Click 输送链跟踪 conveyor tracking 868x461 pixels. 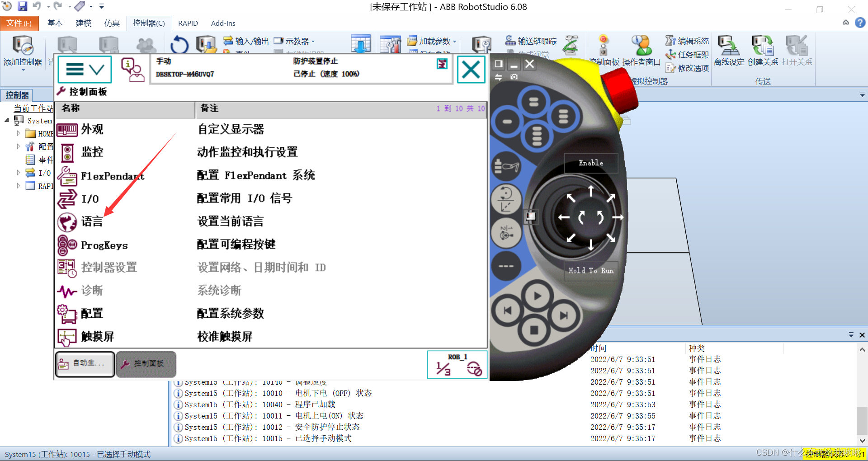532,41
